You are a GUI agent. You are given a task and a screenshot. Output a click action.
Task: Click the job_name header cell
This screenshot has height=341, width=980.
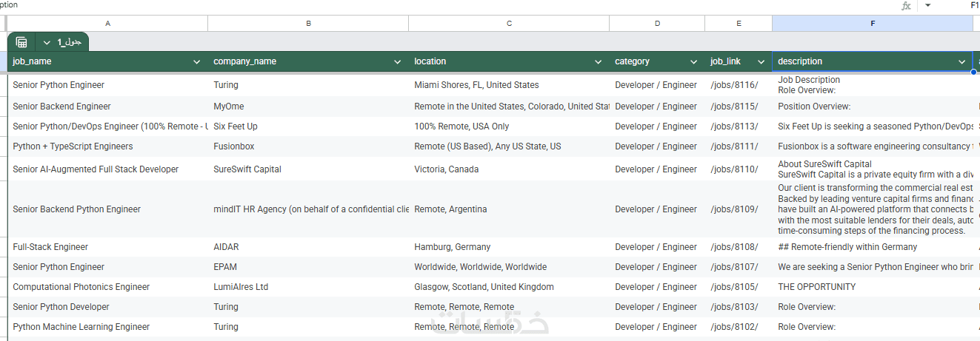point(107,61)
